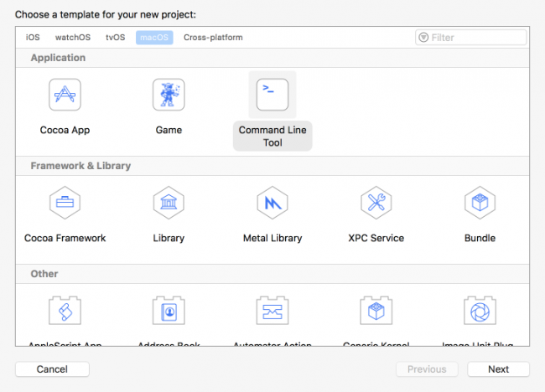Select the Cocoa App template icon
Screen dimensions: 545x392
tap(65, 95)
